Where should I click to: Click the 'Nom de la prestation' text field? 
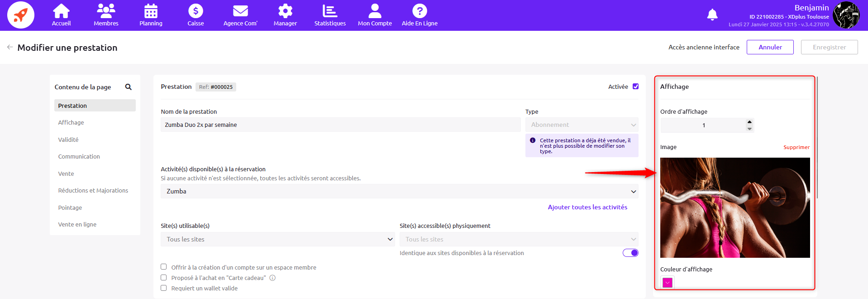point(340,125)
